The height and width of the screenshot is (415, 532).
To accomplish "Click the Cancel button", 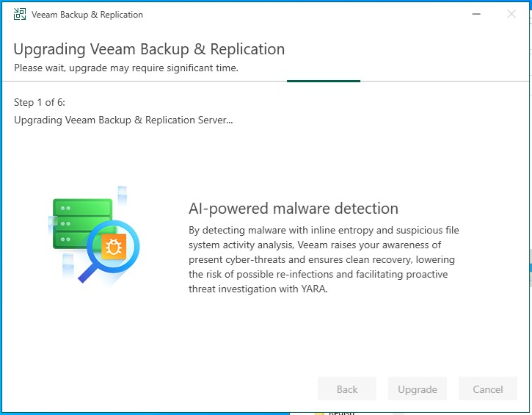I will tap(487, 389).
